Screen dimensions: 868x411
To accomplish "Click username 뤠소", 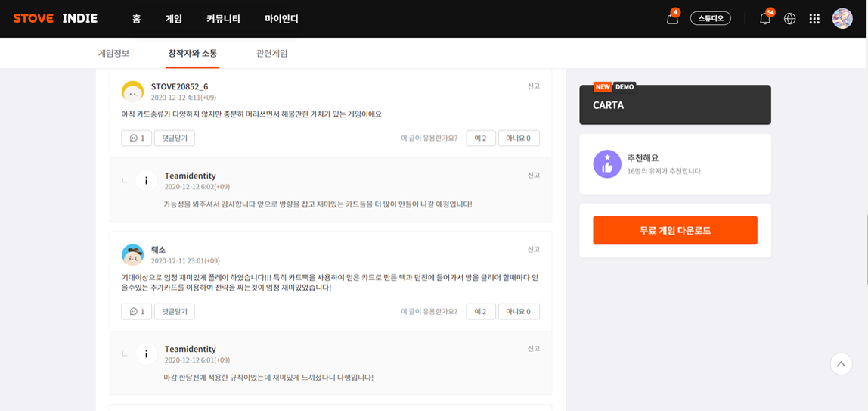I will [x=158, y=250].
